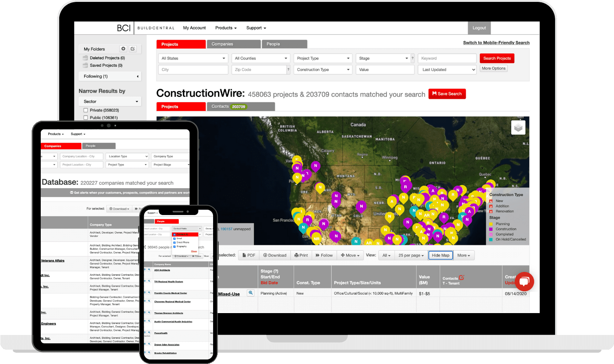Open the All Counties dropdown
This screenshot has width=614, height=364.
pos(261,58)
